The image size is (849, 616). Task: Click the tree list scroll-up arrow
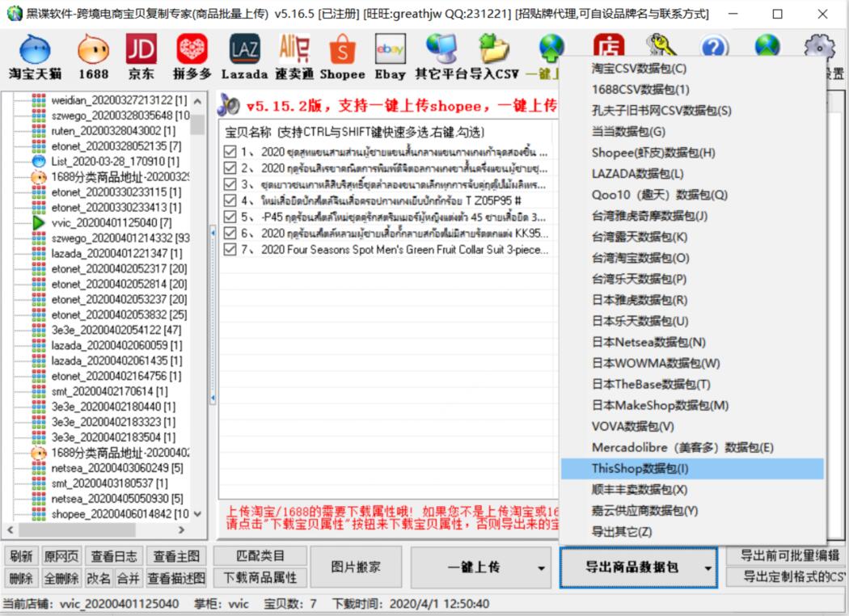(x=197, y=101)
